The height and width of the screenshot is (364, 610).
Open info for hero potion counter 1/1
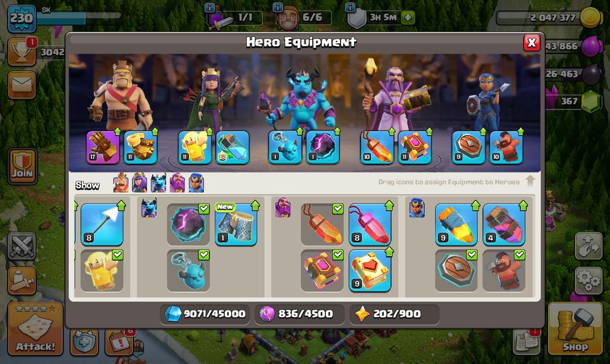click(x=209, y=7)
